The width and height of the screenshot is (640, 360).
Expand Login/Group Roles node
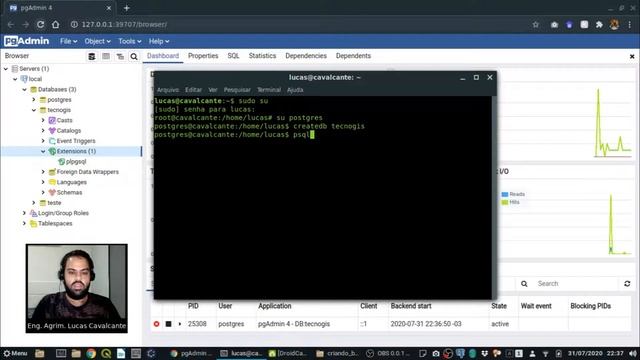pos(24,213)
